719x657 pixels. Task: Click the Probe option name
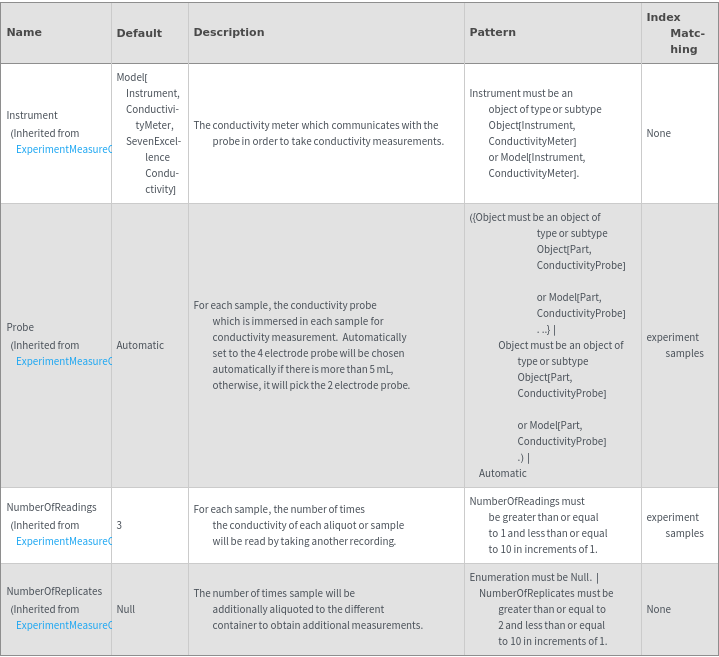tap(20, 327)
